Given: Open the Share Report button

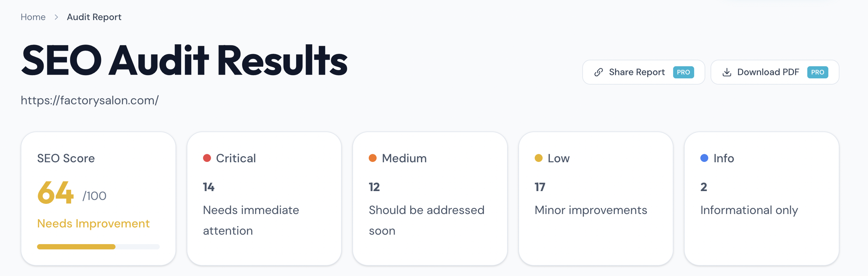Looking at the screenshot, I should click(x=643, y=72).
